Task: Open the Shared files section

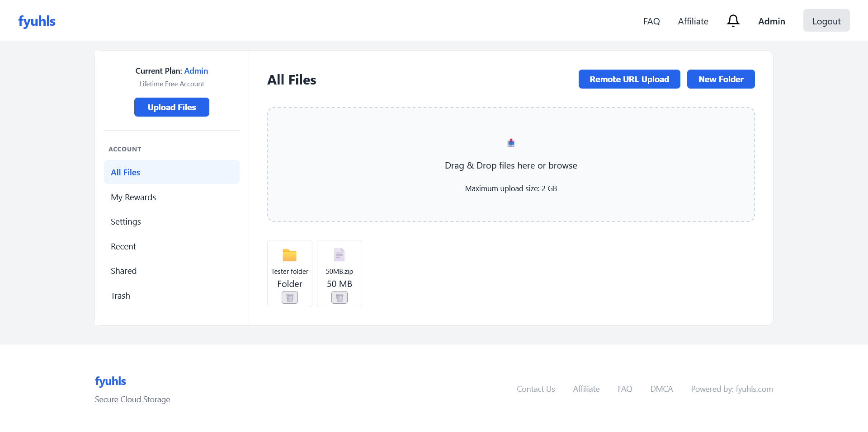Action: click(x=123, y=271)
